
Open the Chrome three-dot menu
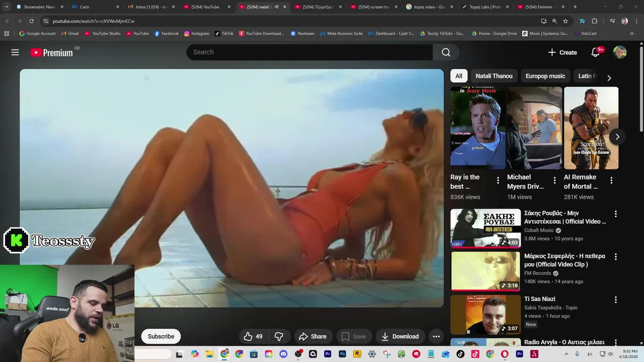636,21
